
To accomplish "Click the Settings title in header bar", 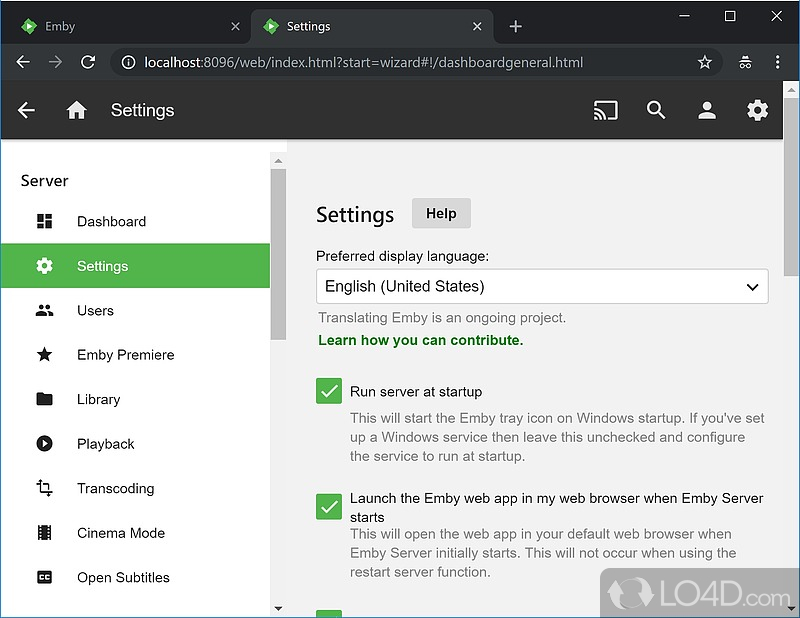I will click(142, 110).
